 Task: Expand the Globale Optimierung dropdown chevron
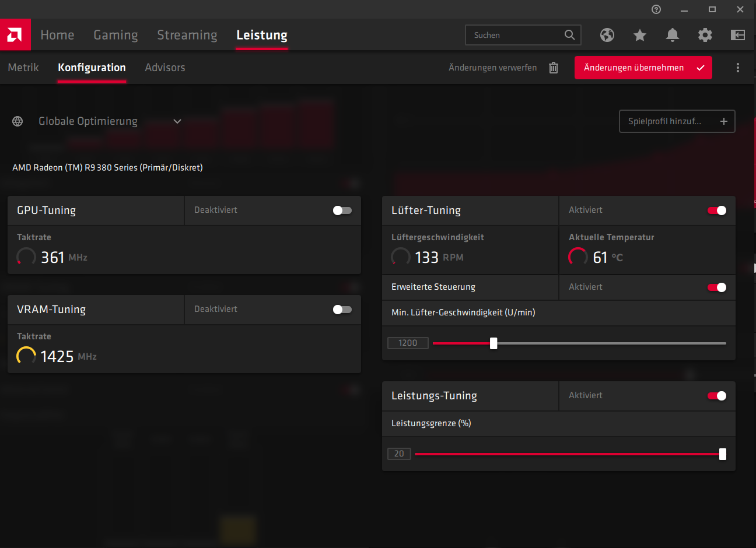pyautogui.click(x=177, y=121)
